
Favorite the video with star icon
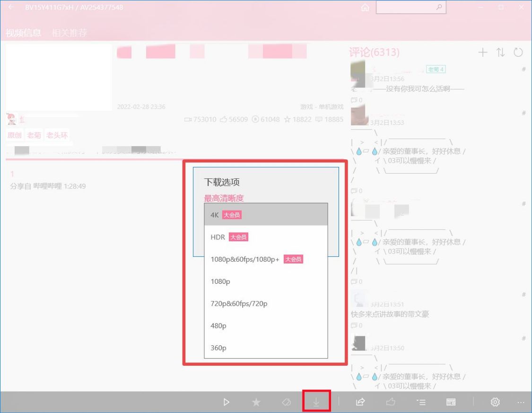[256, 402]
